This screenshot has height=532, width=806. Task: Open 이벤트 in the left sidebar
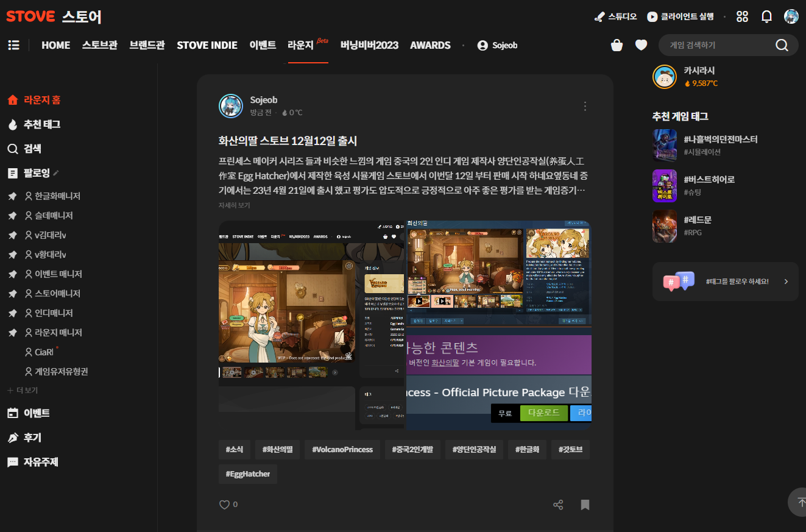pyautogui.click(x=29, y=413)
